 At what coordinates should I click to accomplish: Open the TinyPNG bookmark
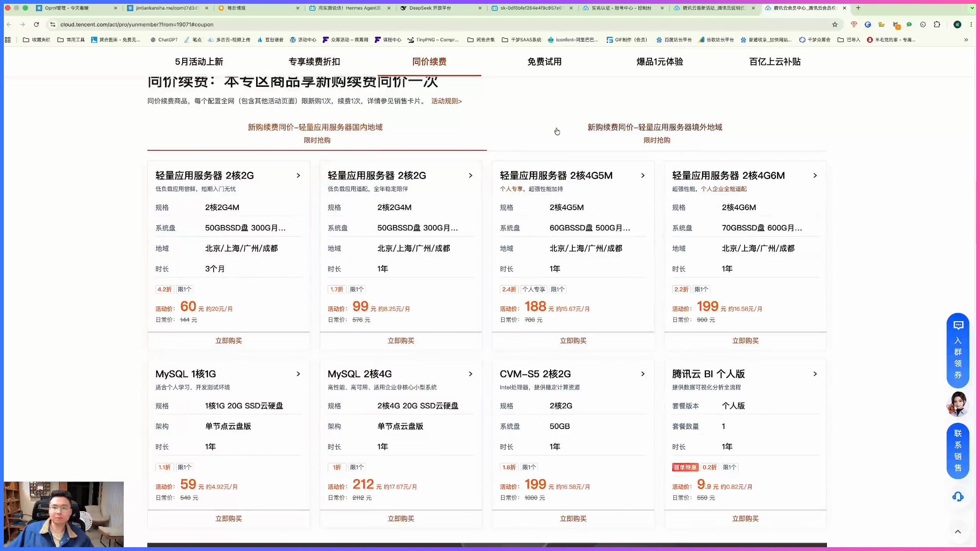click(x=433, y=40)
